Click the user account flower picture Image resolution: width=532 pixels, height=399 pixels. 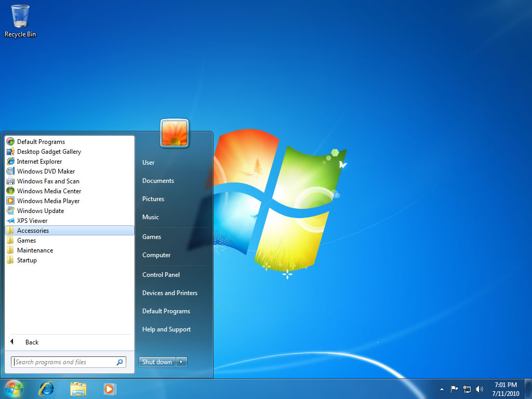coord(175,133)
